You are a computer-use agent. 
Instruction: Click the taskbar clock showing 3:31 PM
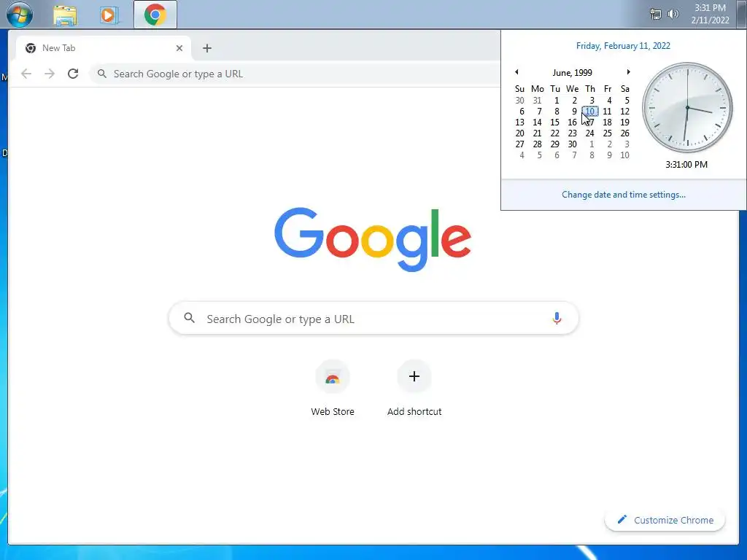click(x=710, y=14)
